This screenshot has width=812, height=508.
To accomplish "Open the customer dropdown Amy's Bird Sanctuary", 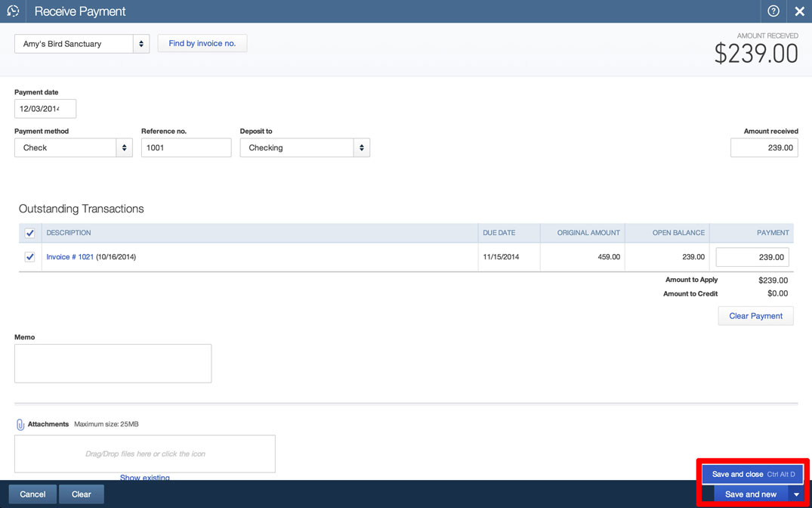I will coord(82,44).
